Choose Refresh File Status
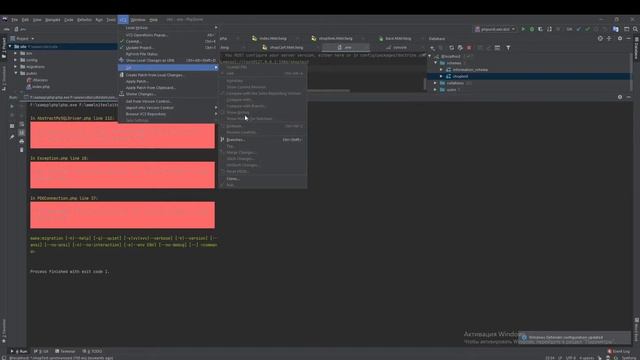Viewport: 640px width, 360px height. click(x=168, y=54)
